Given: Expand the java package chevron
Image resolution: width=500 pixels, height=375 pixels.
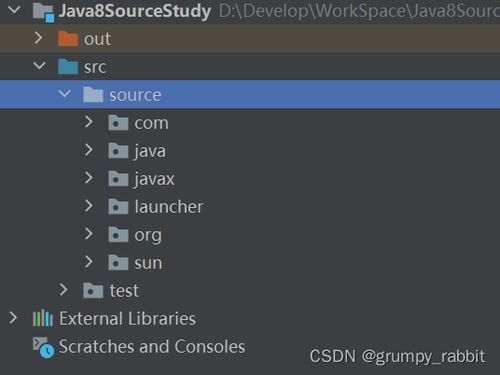Looking at the screenshot, I should [x=89, y=150].
